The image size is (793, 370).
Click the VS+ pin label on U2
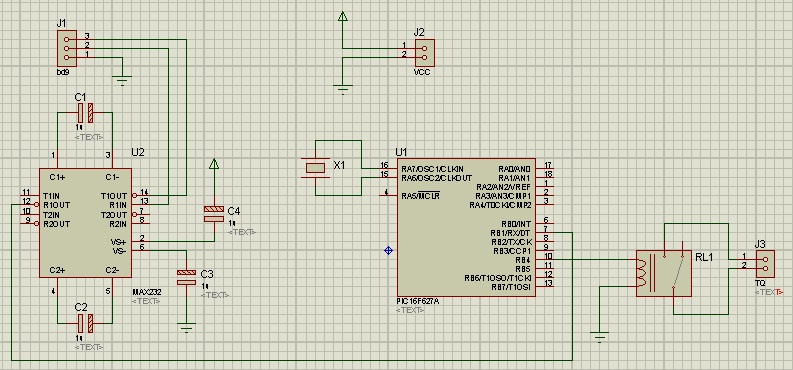pos(118,242)
